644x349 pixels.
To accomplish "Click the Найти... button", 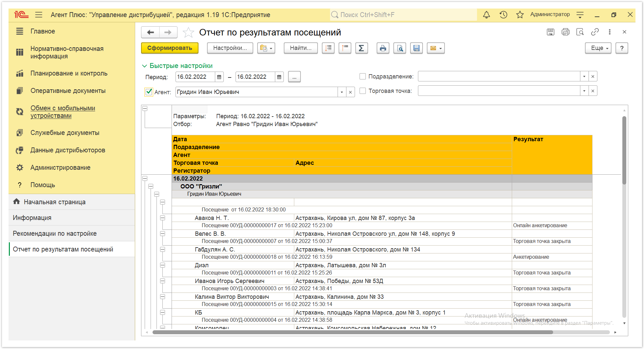I will tap(301, 48).
